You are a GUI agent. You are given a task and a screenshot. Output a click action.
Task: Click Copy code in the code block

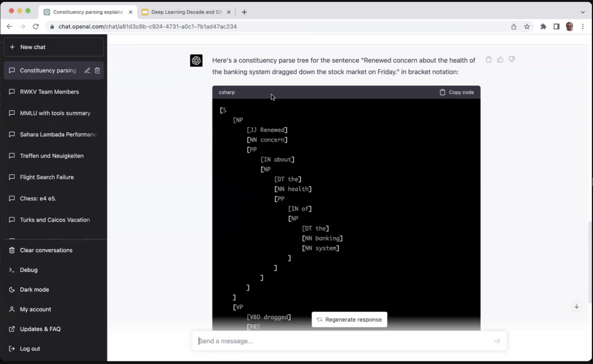457,92
